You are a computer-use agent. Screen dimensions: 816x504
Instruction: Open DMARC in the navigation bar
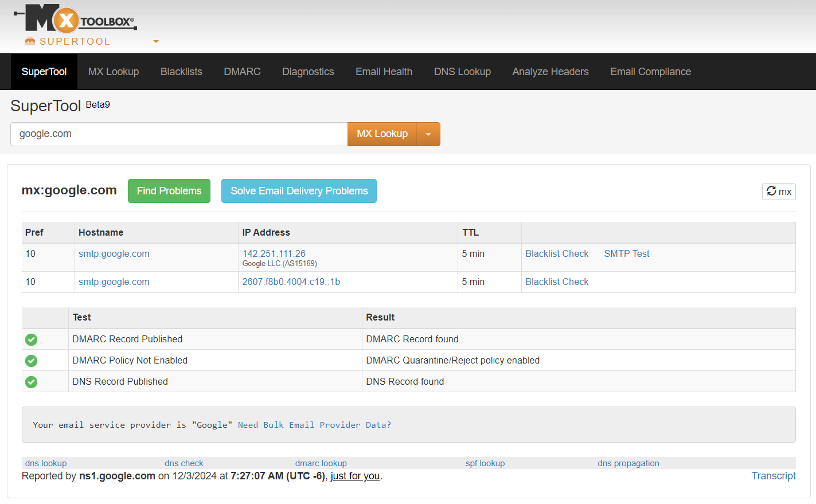(242, 72)
